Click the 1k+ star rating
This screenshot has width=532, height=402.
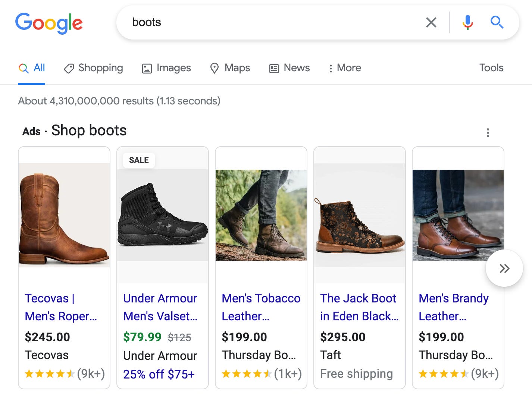coord(262,374)
